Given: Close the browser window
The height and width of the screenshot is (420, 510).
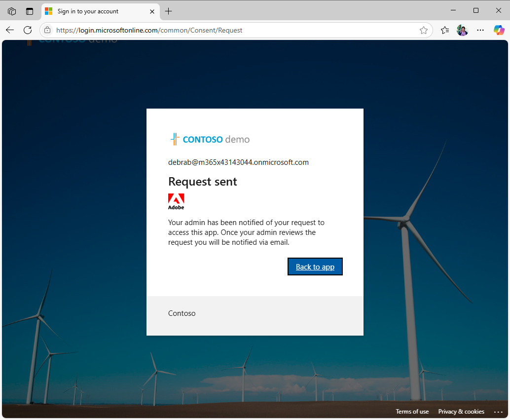Looking at the screenshot, I should [498, 10].
